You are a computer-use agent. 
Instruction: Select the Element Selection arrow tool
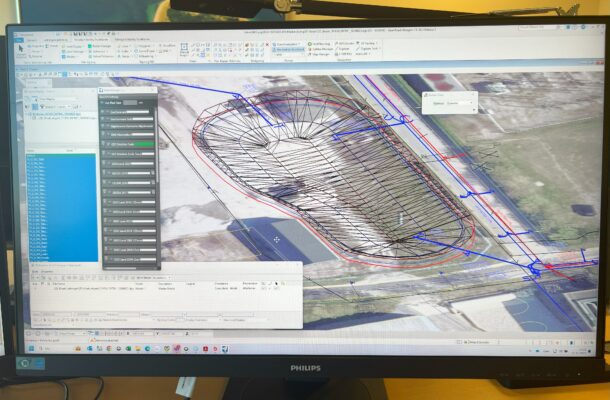pos(21,49)
